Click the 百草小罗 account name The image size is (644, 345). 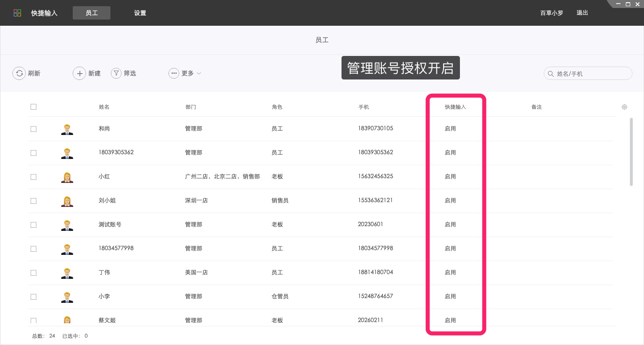[x=551, y=13]
